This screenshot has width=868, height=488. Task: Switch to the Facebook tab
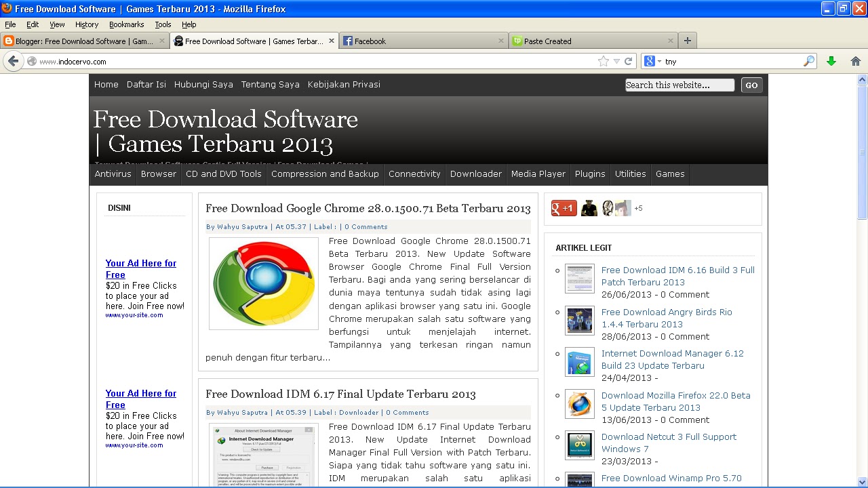tap(424, 41)
